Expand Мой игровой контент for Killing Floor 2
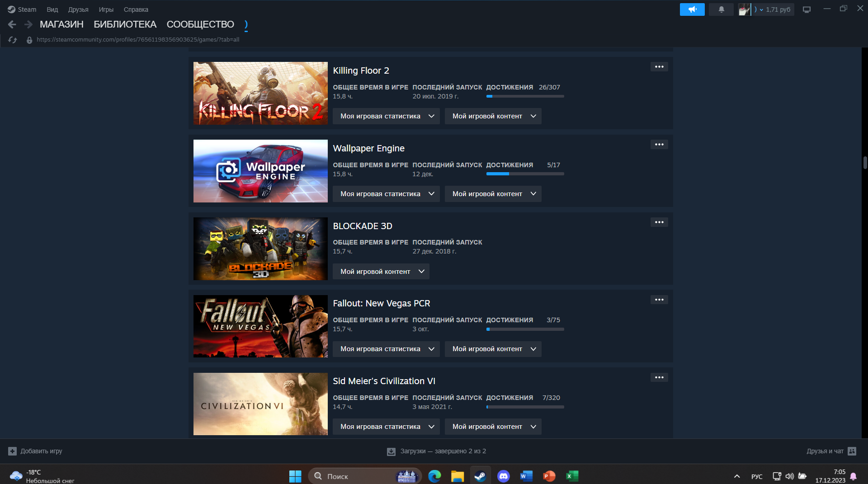Viewport: 868px width, 484px height. 493,116
